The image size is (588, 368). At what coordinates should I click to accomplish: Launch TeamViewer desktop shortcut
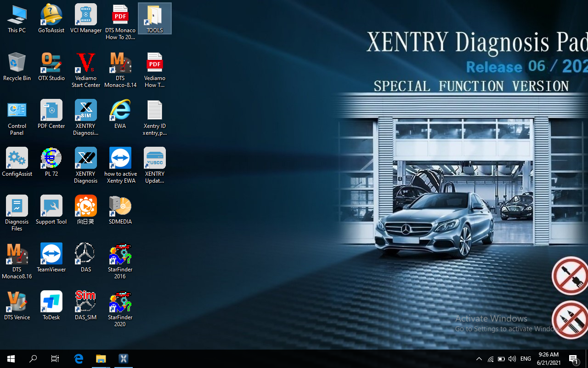click(51, 258)
